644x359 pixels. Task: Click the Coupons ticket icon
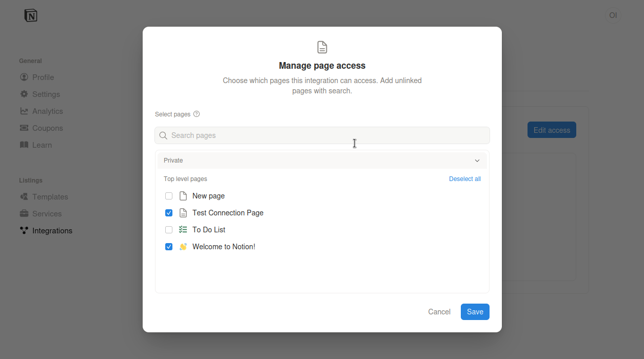[x=24, y=128]
